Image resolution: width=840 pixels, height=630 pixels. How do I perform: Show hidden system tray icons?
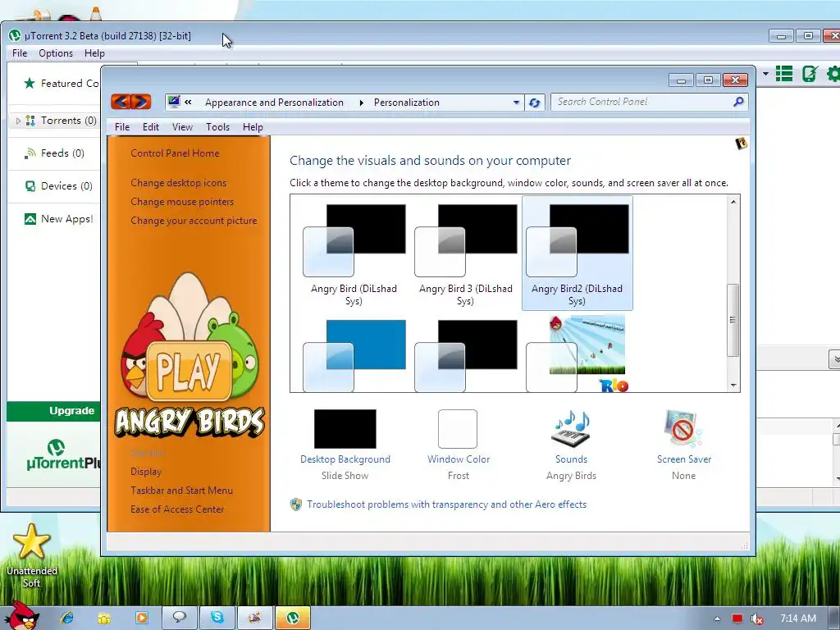[x=717, y=619]
